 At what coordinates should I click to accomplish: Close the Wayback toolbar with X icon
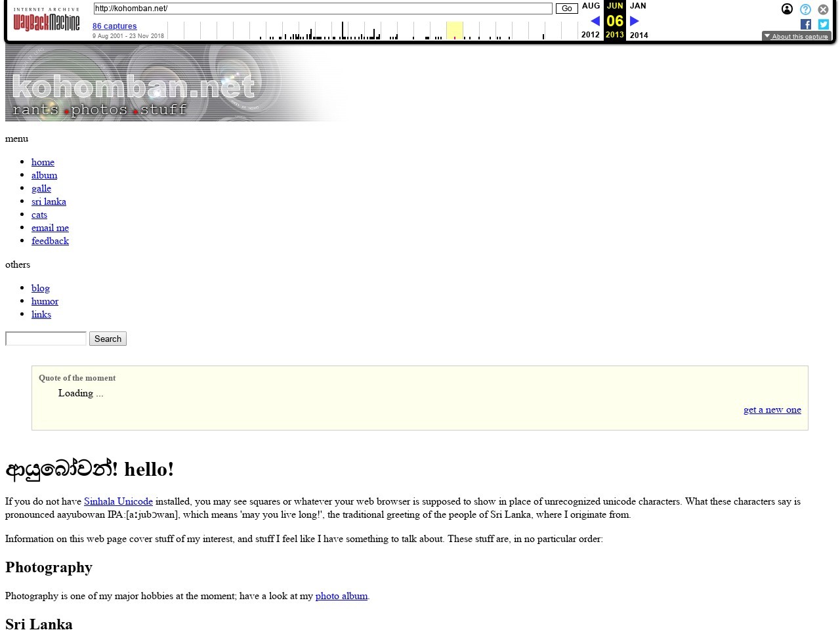[823, 9]
